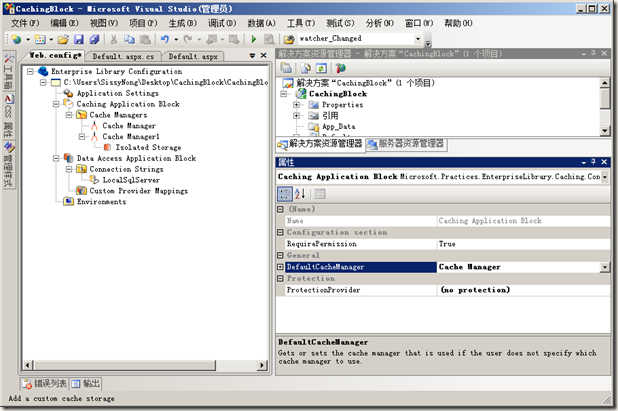Expand the Properties folder in Solution Explorer
Viewport: 618px width, 411px height.
(x=296, y=105)
